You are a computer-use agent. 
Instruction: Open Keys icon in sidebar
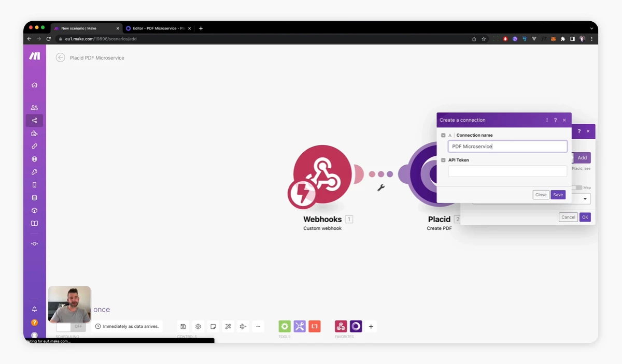point(34,172)
